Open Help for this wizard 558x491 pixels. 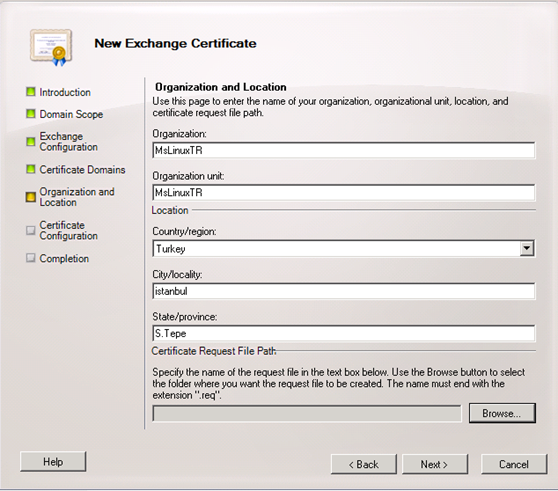[53, 461]
